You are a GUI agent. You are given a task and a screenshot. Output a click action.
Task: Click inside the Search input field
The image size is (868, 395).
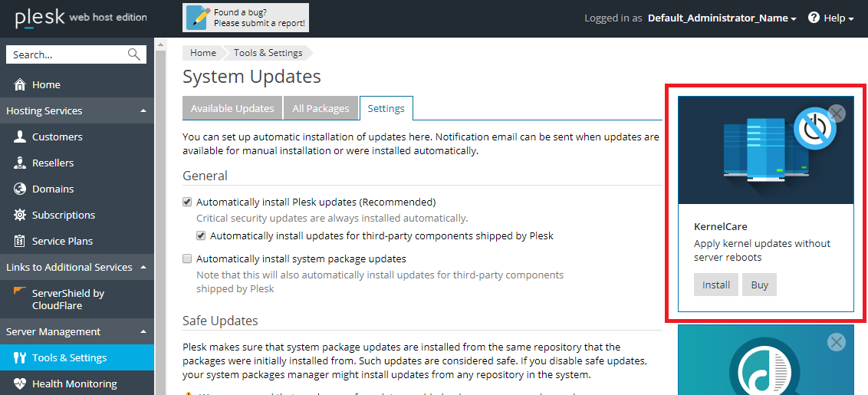coord(65,54)
